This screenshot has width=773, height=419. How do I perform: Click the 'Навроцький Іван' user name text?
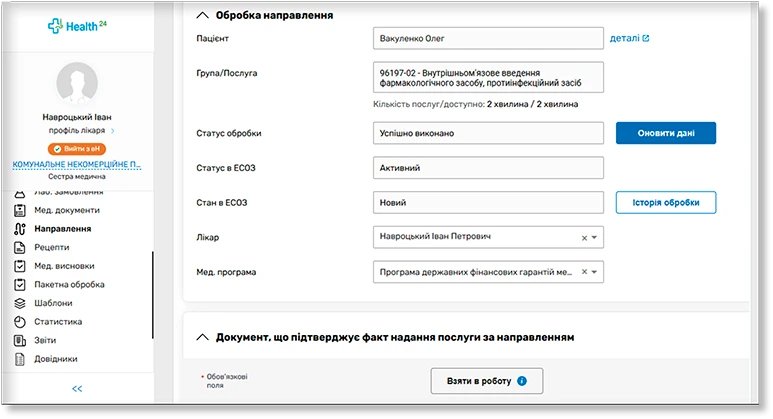[x=77, y=117]
